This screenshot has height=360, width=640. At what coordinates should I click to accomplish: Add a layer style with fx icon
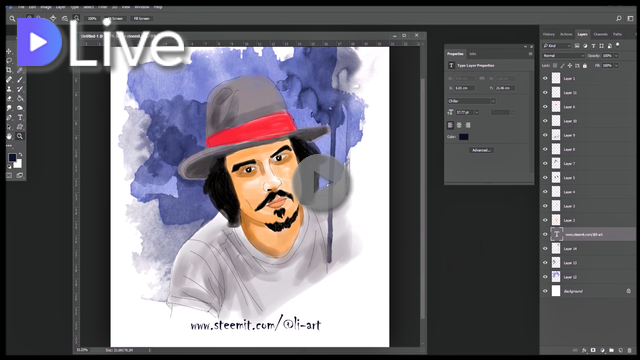584,350
